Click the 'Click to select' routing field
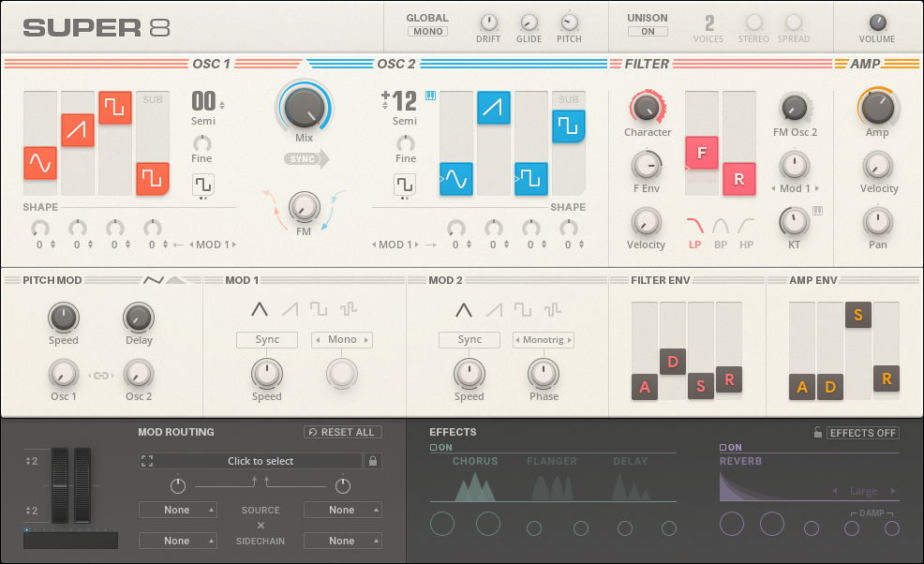924x564 pixels. pos(260,461)
